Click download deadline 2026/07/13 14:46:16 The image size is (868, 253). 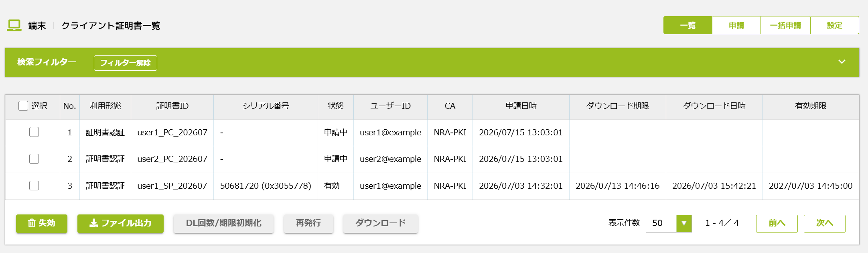(617, 186)
